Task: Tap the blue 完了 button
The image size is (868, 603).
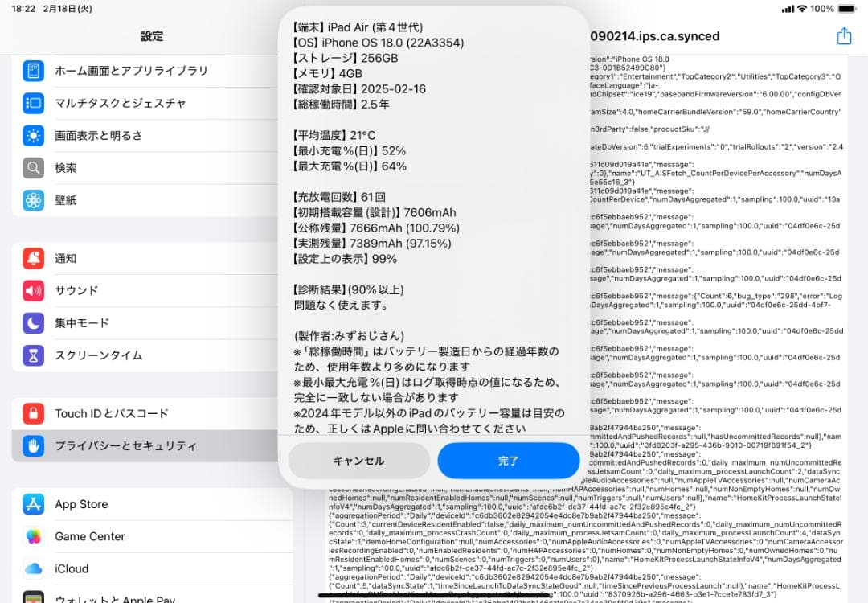Action: click(x=508, y=461)
